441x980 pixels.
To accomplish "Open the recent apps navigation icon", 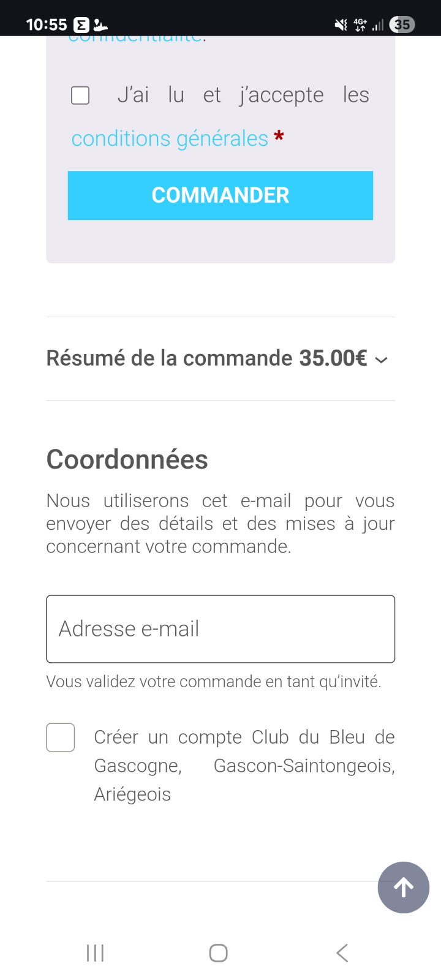I will tap(95, 953).
